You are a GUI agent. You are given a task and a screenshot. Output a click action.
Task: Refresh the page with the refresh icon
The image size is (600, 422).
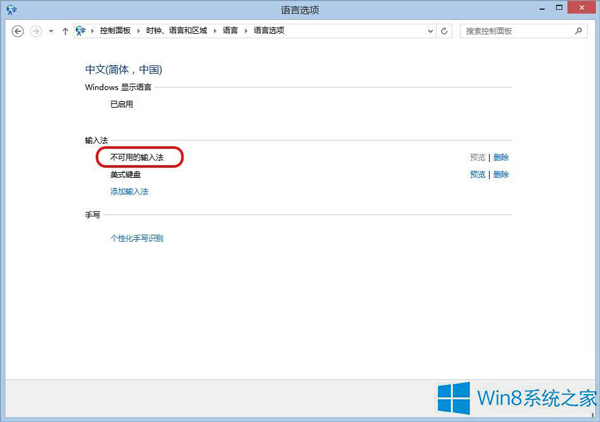coord(444,31)
